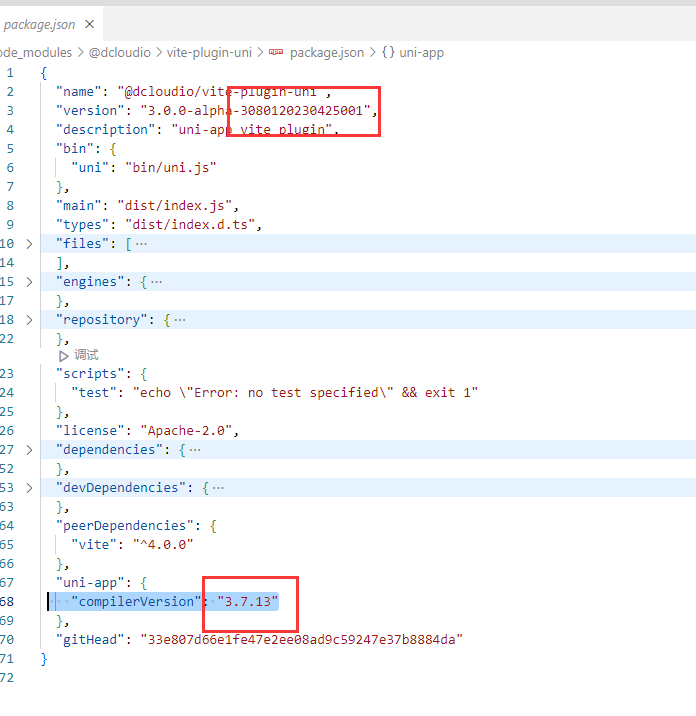Close the package.json tab
This screenshot has height=716, width=696.
point(90,24)
